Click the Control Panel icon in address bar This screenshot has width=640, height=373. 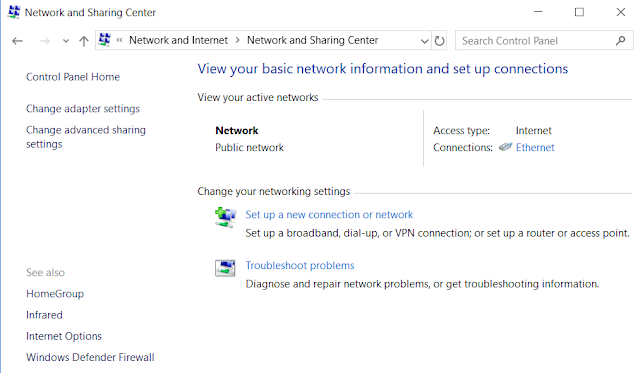[x=105, y=40]
